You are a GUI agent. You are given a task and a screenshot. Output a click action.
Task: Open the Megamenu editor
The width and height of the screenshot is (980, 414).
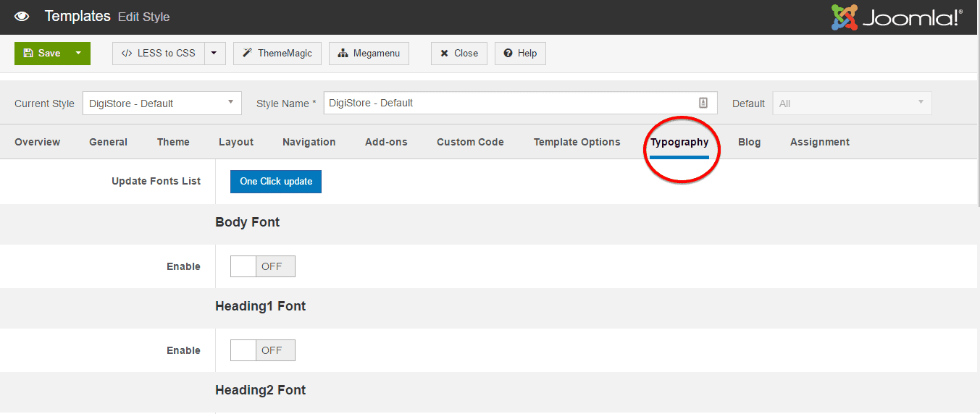click(369, 53)
